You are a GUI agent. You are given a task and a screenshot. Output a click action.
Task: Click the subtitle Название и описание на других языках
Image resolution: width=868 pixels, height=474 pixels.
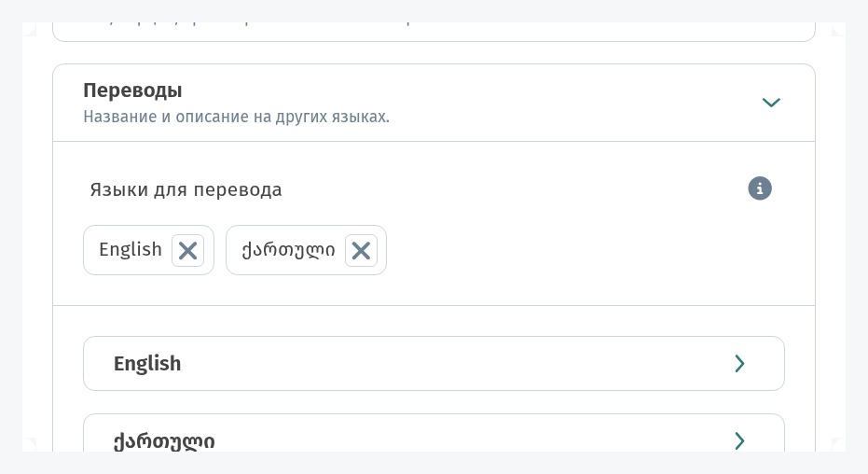pos(237,117)
